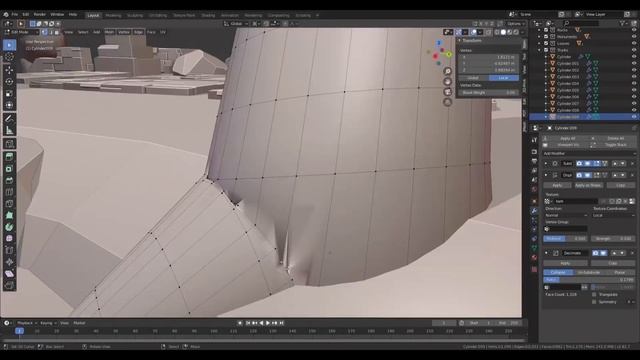Switch to the Sculpting workspace tab
The image size is (640, 360).
(x=135, y=16)
